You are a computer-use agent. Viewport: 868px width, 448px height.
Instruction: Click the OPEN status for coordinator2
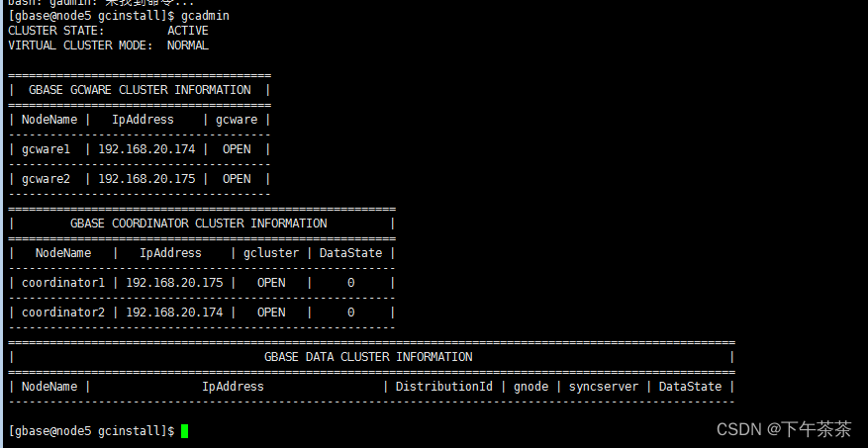click(x=271, y=313)
